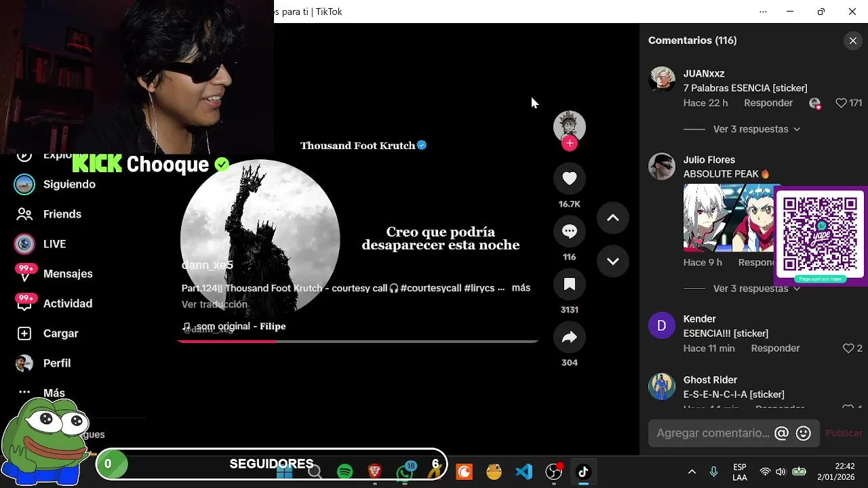Open the yellow emoji app in taskbar
This screenshot has height=488, width=868.
point(494,472)
